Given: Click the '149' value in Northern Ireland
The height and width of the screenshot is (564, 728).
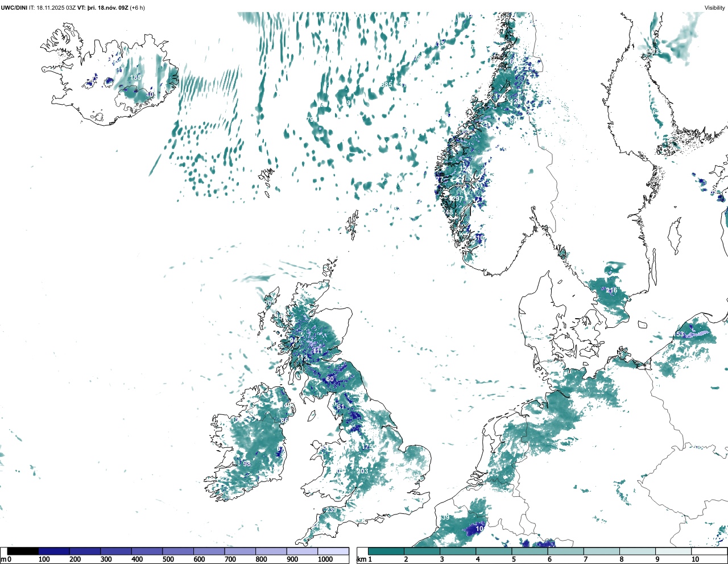Looking at the screenshot, I should (x=286, y=405).
